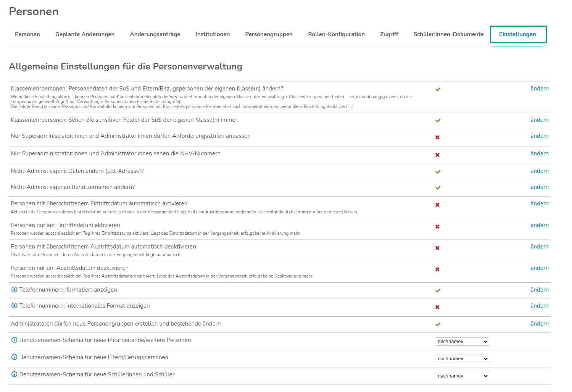Click info icon beside 'Telefonnummern: formatiert anzeigen'

point(14,290)
